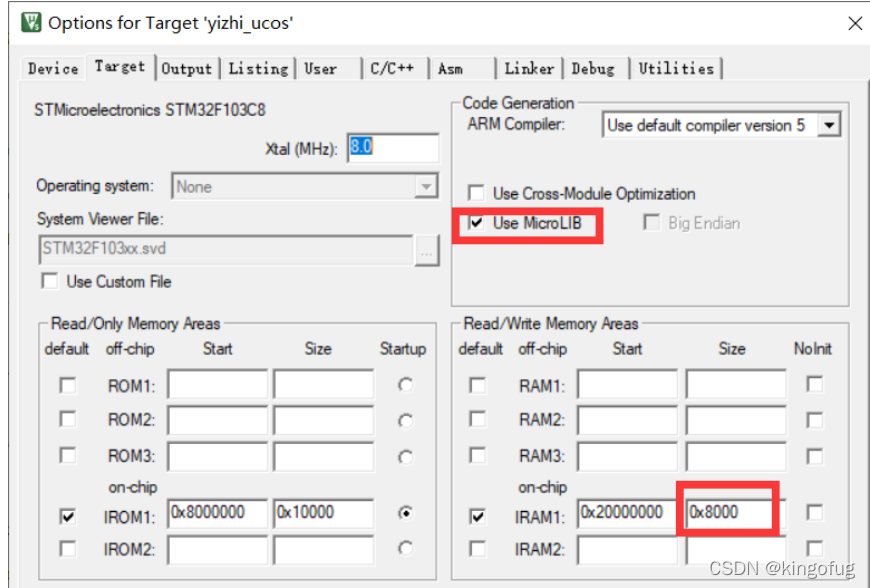Check the RAM3 default checkbox
This screenshot has height=588, width=870.
point(477,455)
